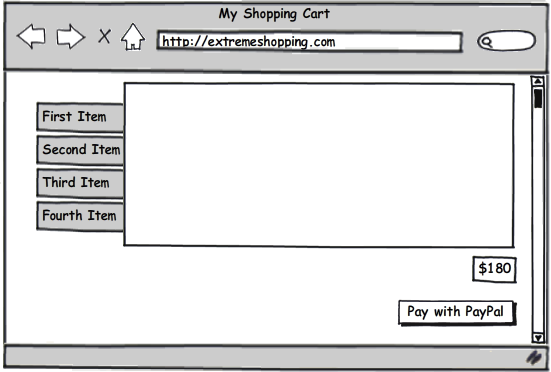Open the Third Item tab

click(80, 183)
